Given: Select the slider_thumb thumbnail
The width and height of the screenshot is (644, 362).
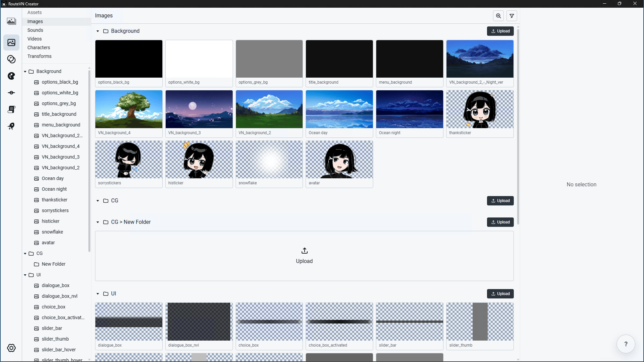Looking at the screenshot, I should point(480,326).
